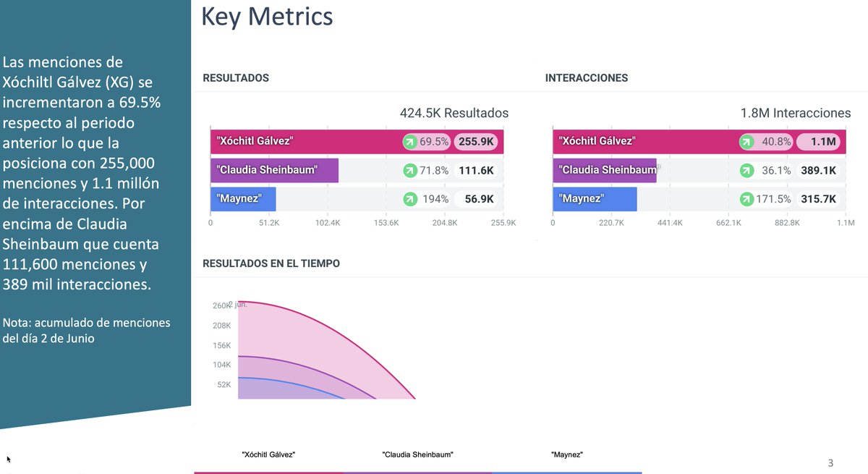Select the Maynez bar in Interacciones

click(595, 199)
